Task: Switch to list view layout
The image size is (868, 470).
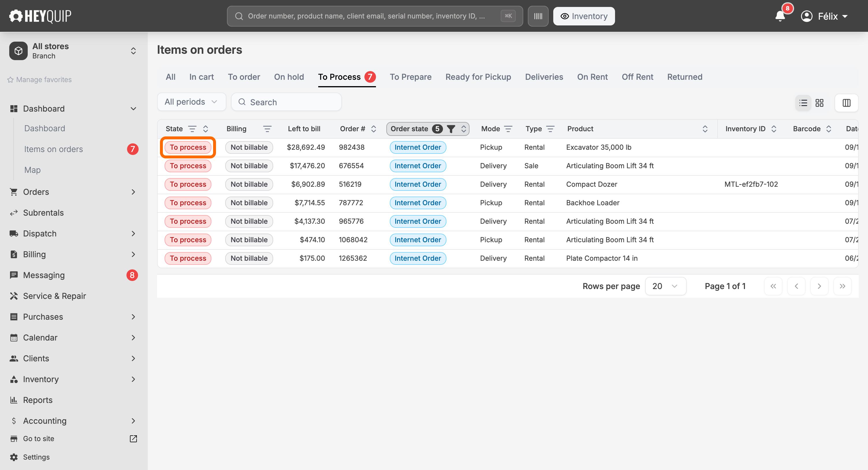Action: (803, 103)
